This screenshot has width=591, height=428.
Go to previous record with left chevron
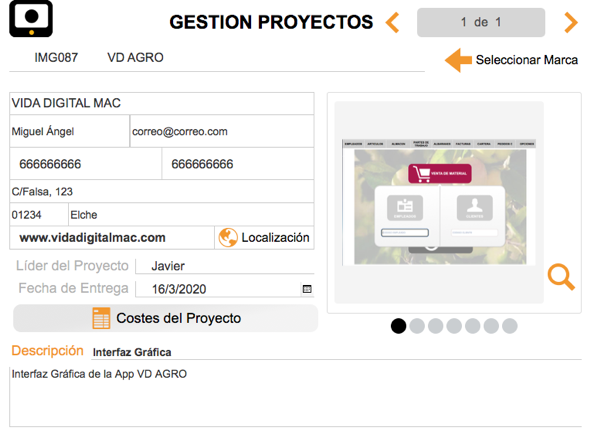[392, 23]
